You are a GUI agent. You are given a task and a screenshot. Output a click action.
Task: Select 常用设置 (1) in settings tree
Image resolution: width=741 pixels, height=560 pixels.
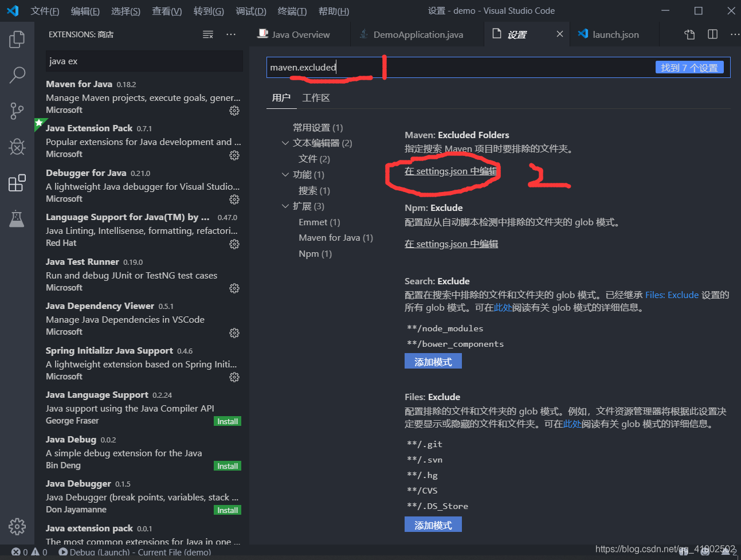click(318, 128)
